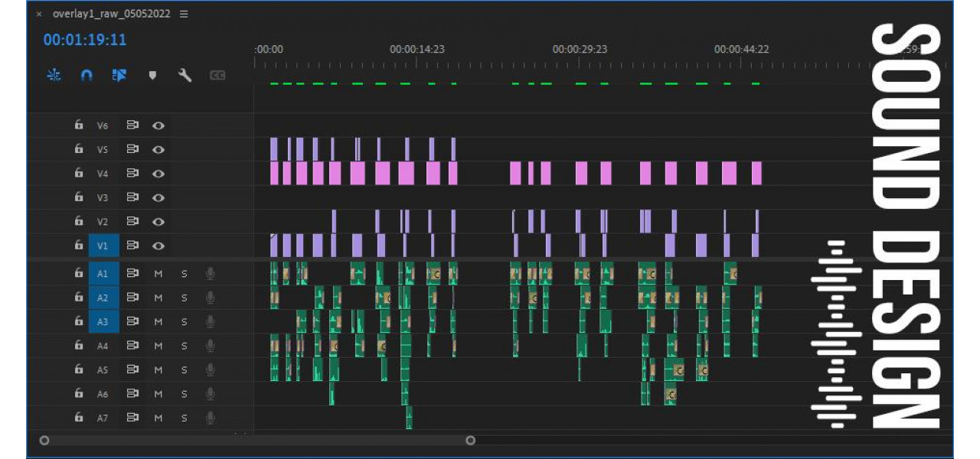Click the horizontal timeline zoom scrollbar

click(257, 440)
